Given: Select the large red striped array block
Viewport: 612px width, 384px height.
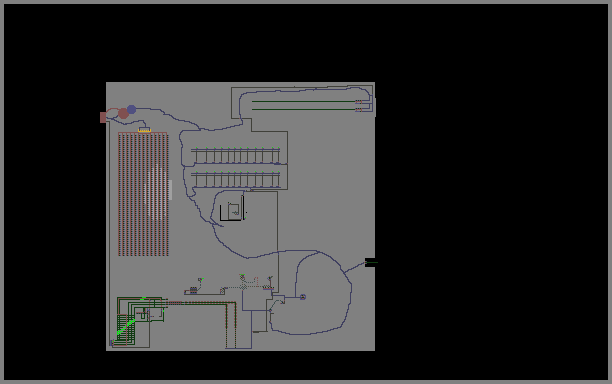Looking at the screenshot, I should click(x=143, y=194).
